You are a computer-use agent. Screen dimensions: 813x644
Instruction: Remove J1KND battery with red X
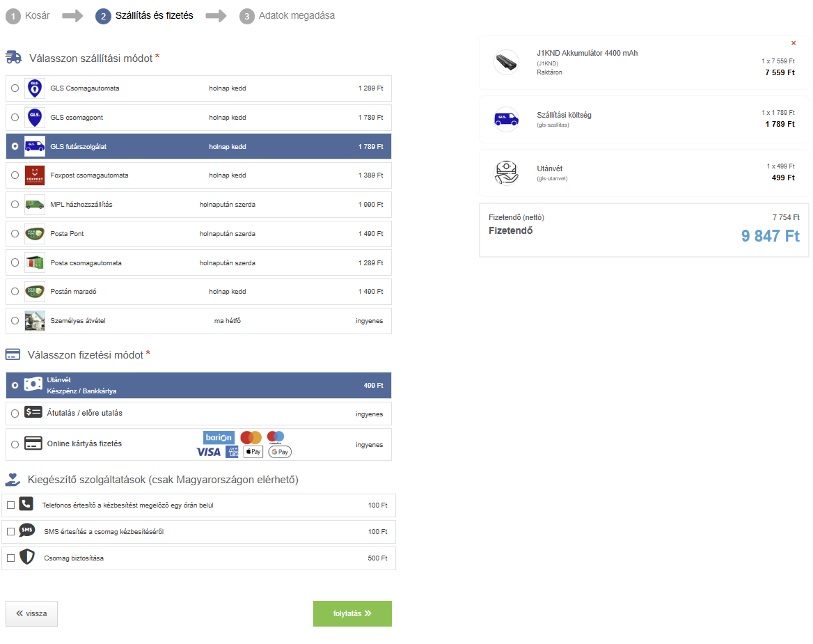(794, 43)
